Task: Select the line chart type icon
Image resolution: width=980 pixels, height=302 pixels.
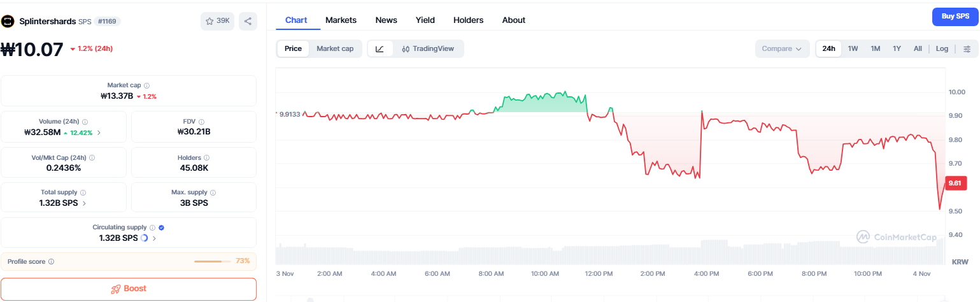Action: (380, 49)
